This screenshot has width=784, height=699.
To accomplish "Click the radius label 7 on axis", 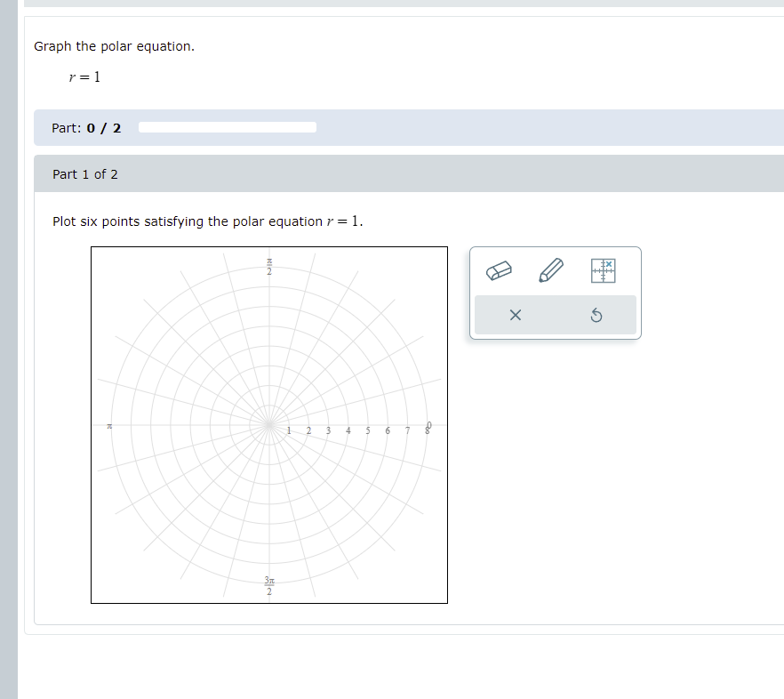I will pyautogui.click(x=407, y=430).
